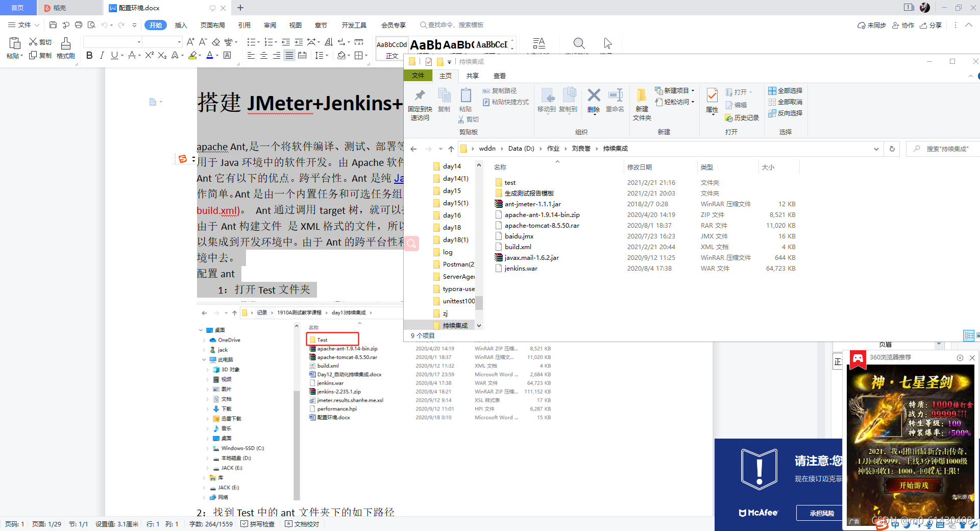
Task: Apply Superscript formatting
Action: [x=150, y=55]
